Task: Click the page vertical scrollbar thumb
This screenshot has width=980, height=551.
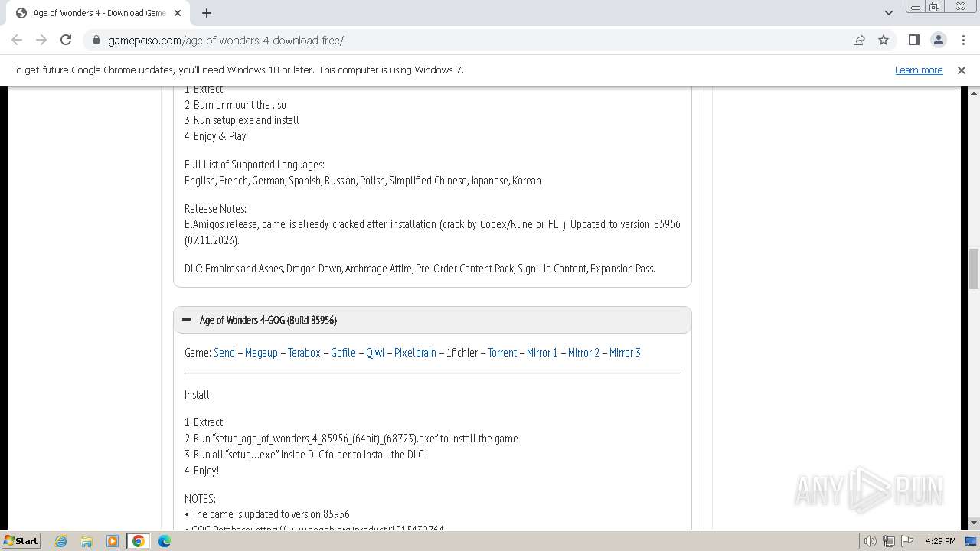Action: pos(973,269)
